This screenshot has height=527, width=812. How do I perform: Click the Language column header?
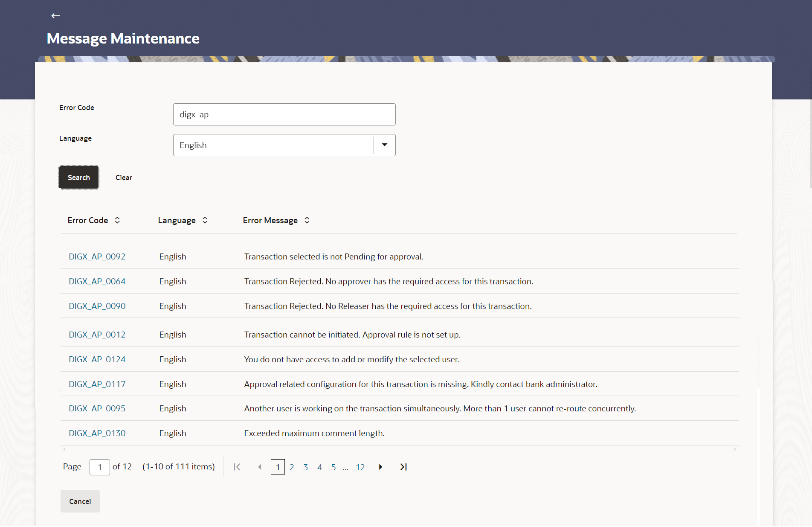177,220
